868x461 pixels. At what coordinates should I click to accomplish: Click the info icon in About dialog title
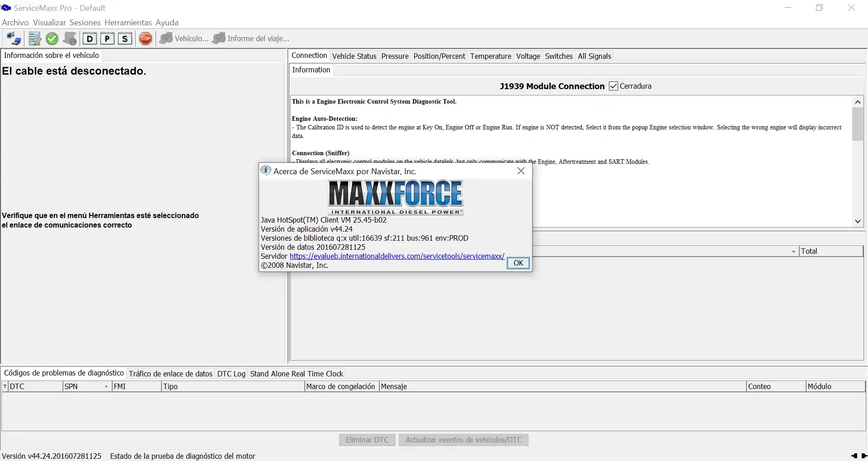(x=266, y=171)
